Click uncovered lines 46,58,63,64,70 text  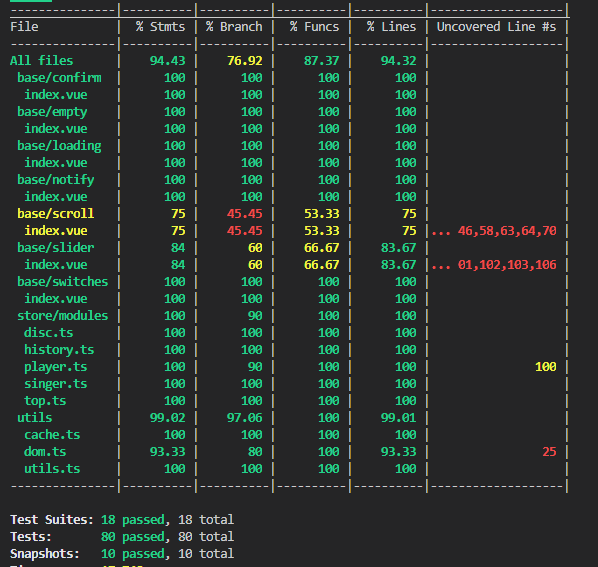point(507,231)
